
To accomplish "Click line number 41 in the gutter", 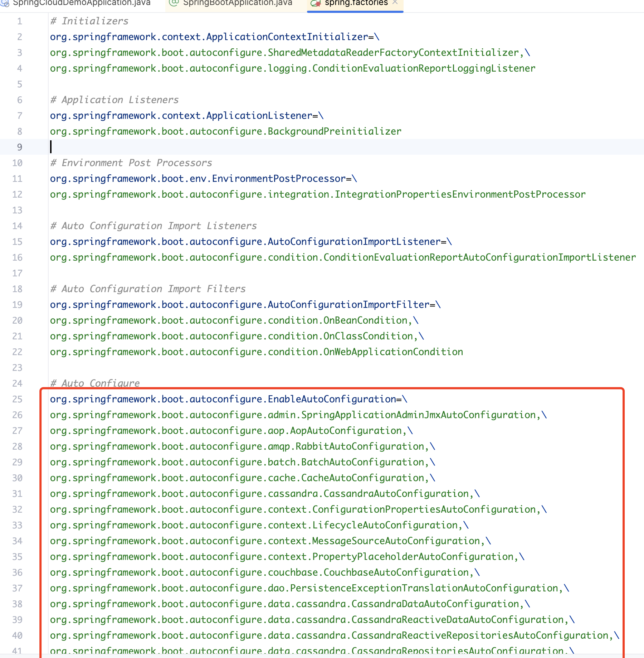I will pyautogui.click(x=17, y=650).
